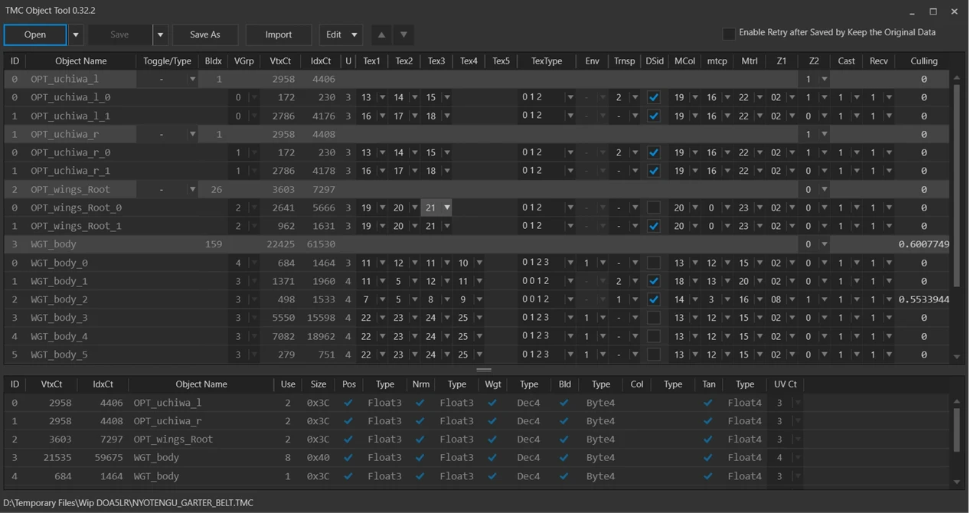The width and height of the screenshot is (980, 513).
Task: Click the UV Ct column header in lower table
Action: click(x=786, y=384)
